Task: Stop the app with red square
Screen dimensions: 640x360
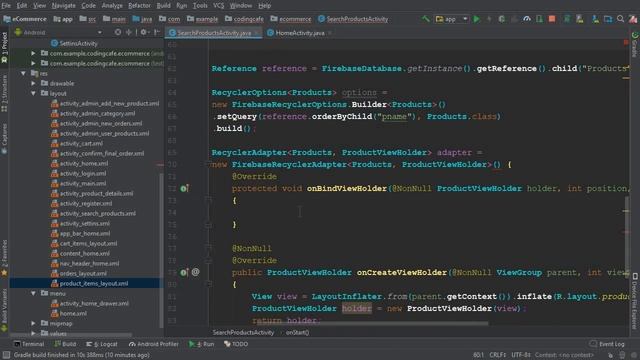Action: 552,19
